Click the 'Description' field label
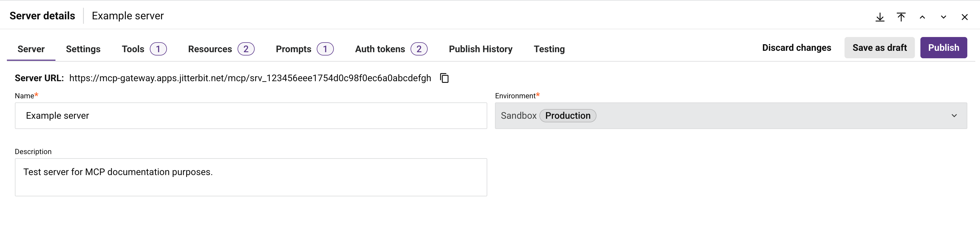 (33, 152)
